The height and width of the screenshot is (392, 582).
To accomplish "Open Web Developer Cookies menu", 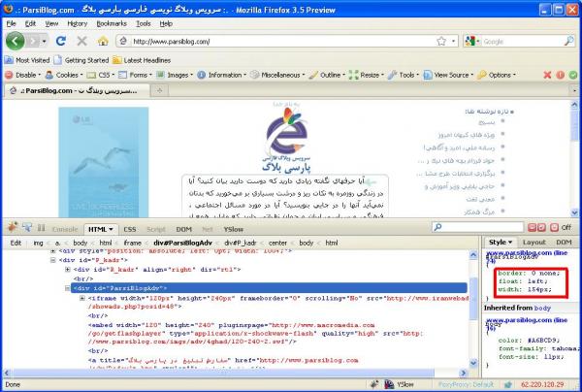I will (x=64, y=75).
